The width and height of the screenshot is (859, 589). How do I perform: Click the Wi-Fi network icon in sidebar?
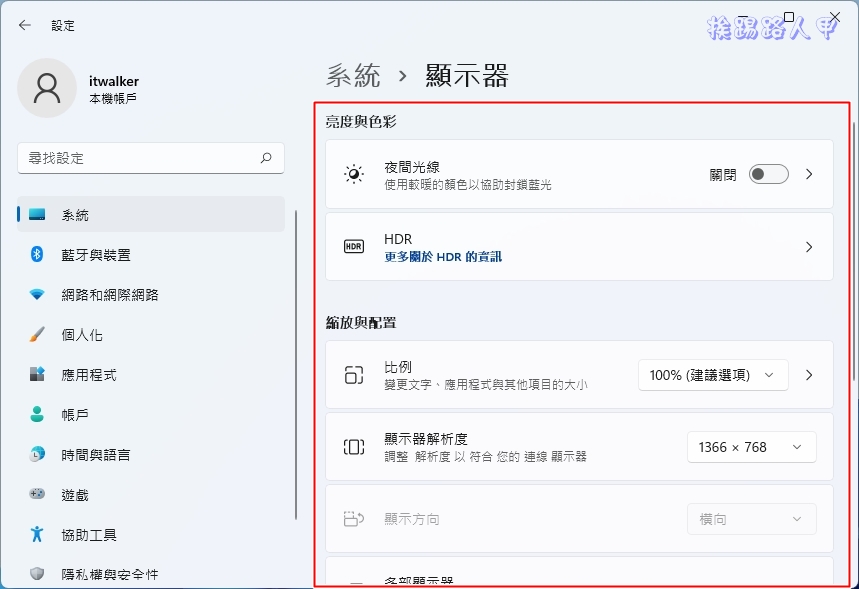point(37,295)
